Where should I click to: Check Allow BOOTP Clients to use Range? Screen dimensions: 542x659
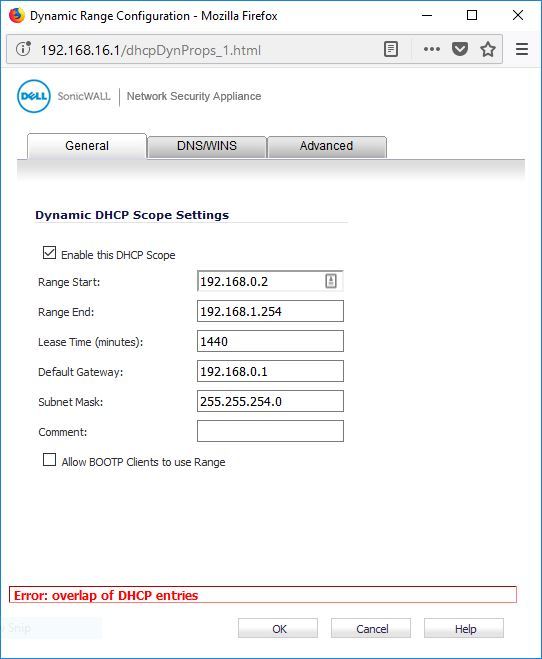50,459
